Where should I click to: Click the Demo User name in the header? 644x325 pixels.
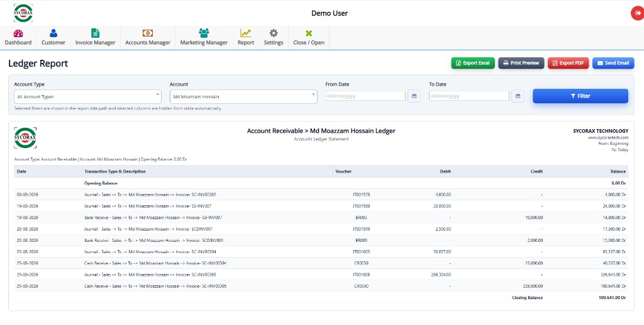(x=330, y=13)
